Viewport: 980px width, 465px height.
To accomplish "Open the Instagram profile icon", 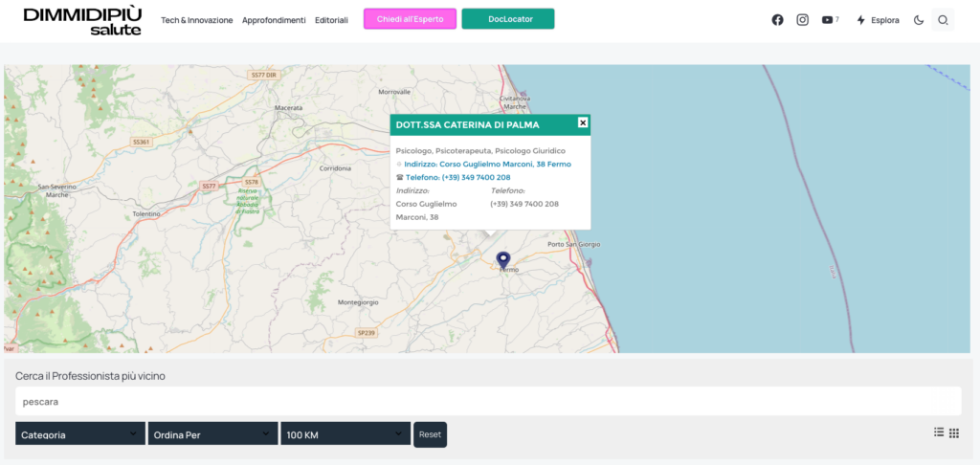I will 803,20.
